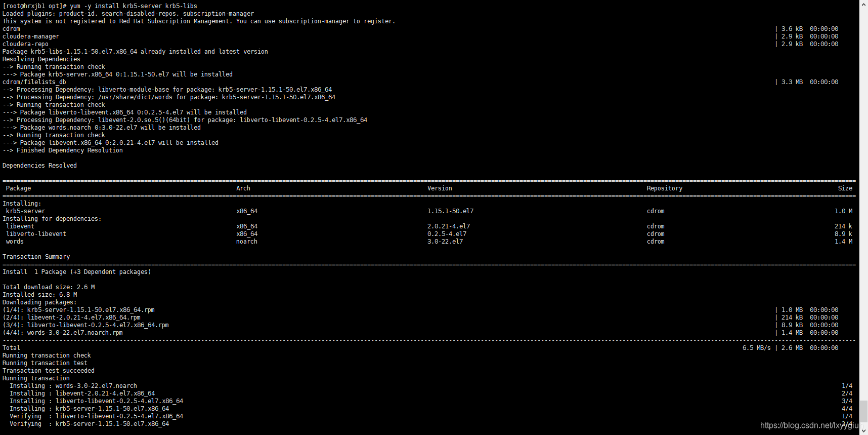Click the vertical scrollbar thumb
This screenshot has width=868, height=435.
click(x=863, y=411)
